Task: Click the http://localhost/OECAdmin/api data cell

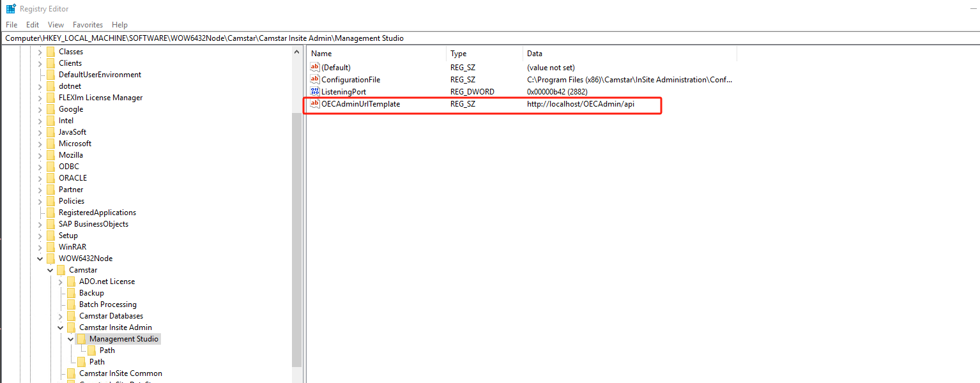Action: coord(581,103)
